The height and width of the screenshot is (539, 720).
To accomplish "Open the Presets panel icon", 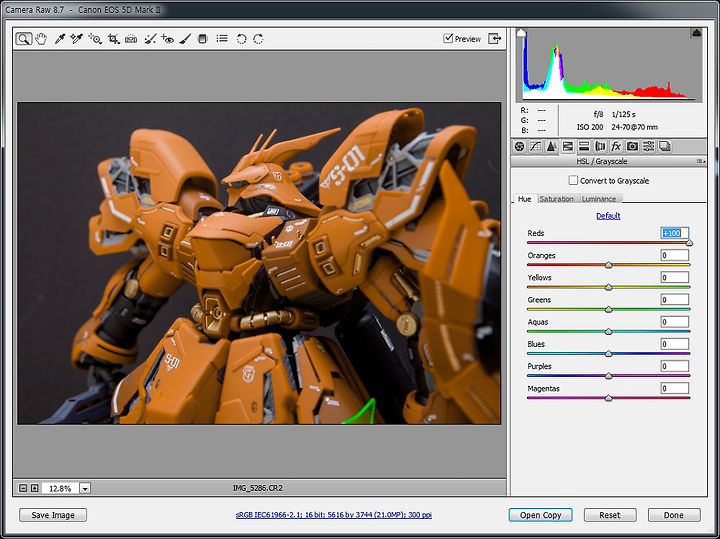I will [x=648, y=146].
